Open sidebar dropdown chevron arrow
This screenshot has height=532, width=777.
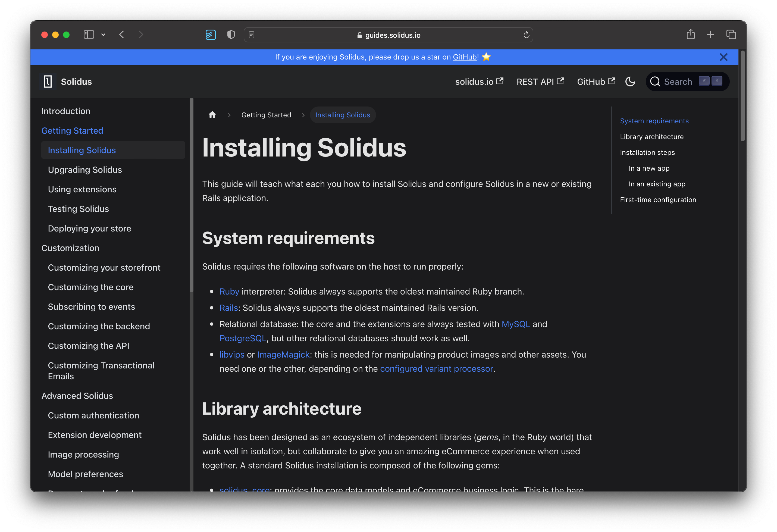click(x=103, y=35)
